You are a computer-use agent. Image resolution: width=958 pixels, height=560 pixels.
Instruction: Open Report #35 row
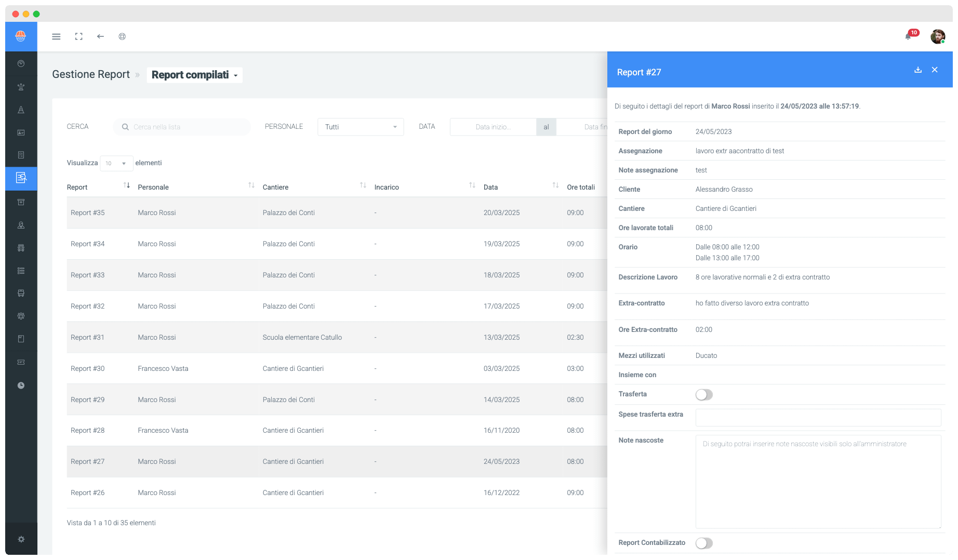pyautogui.click(x=88, y=212)
